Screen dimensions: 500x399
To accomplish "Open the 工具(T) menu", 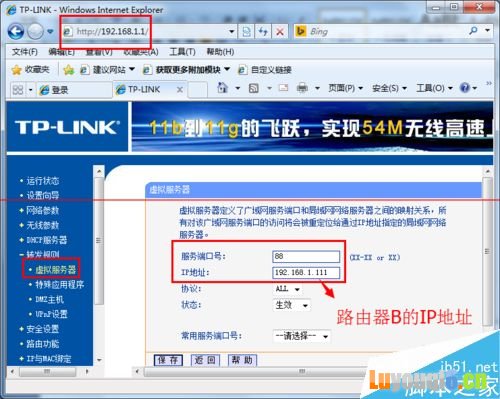I will (182, 52).
